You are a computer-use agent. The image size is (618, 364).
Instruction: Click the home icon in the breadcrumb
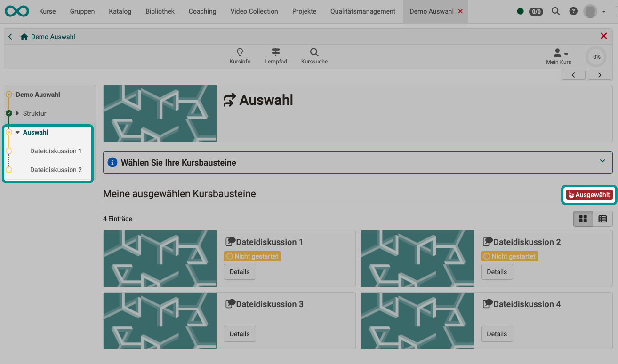tap(23, 36)
